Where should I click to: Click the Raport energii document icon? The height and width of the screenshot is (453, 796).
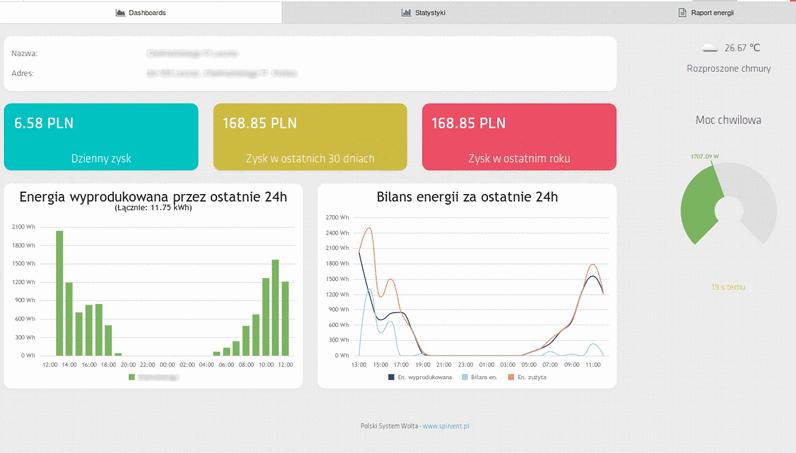click(682, 13)
